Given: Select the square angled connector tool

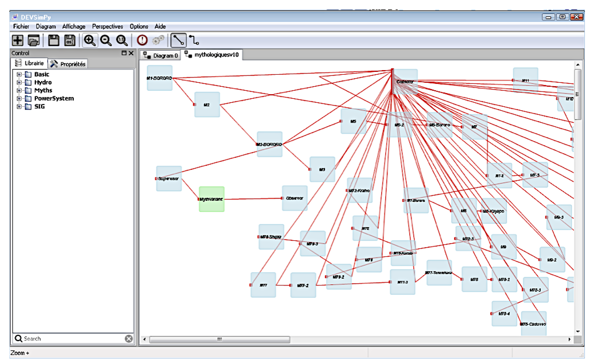Looking at the screenshot, I should tap(194, 40).
